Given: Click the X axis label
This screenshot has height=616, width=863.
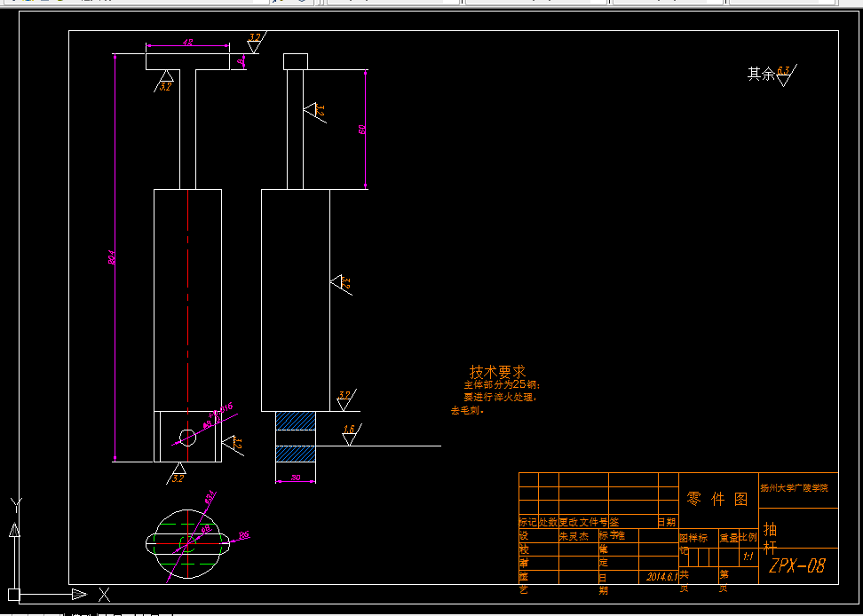Looking at the screenshot, I should click(104, 595).
